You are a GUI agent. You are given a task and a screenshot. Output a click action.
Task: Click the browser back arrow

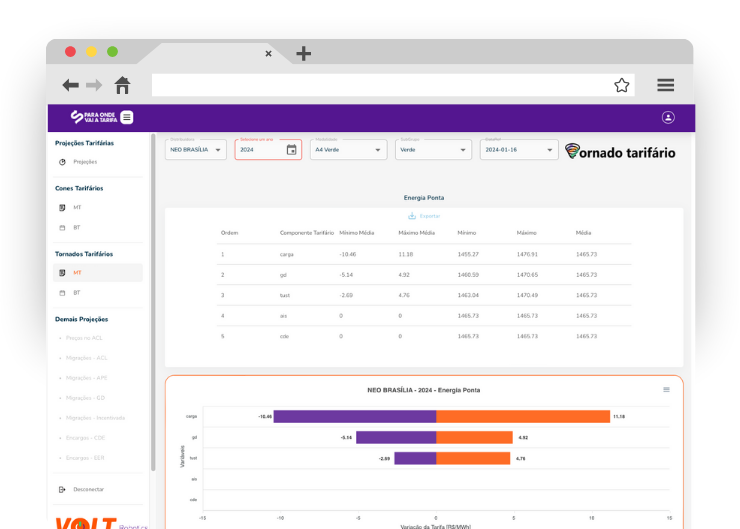70,85
